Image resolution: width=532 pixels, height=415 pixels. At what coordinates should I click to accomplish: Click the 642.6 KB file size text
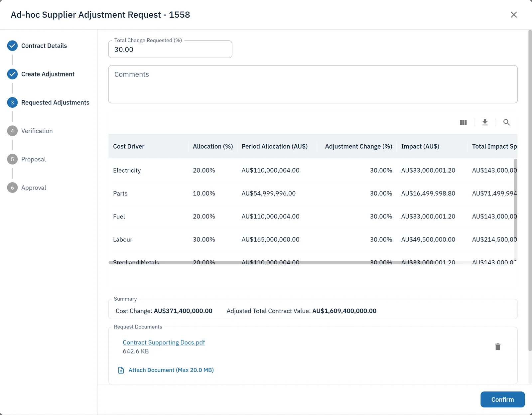[x=136, y=351]
